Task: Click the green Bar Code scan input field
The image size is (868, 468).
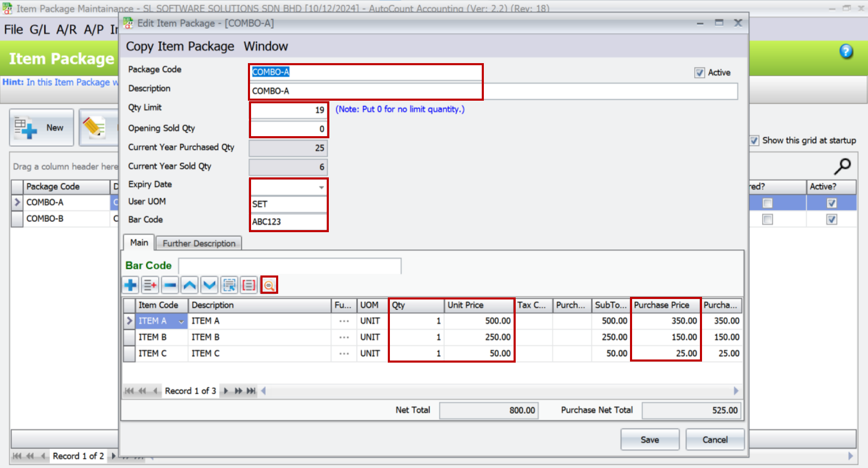Action: click(290, 266)
